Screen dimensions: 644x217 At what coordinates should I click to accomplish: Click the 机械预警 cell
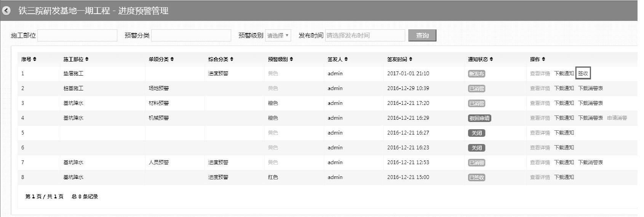point(158,118)
